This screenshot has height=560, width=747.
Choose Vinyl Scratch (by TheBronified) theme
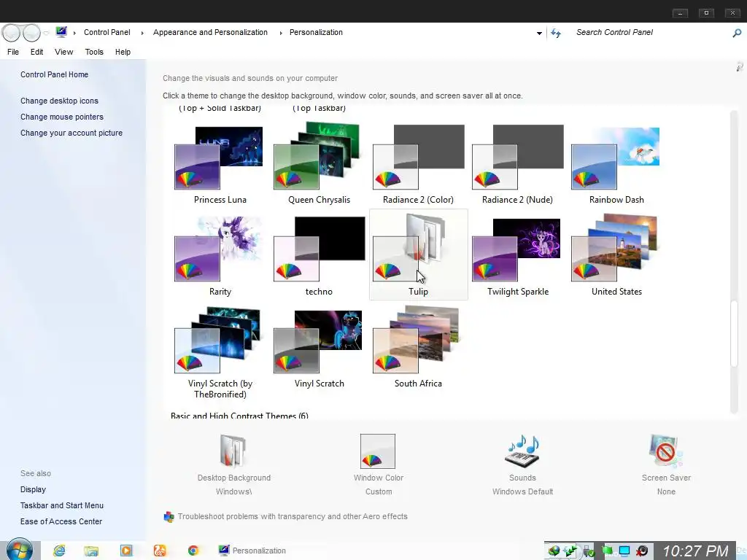tap(220, 352)
